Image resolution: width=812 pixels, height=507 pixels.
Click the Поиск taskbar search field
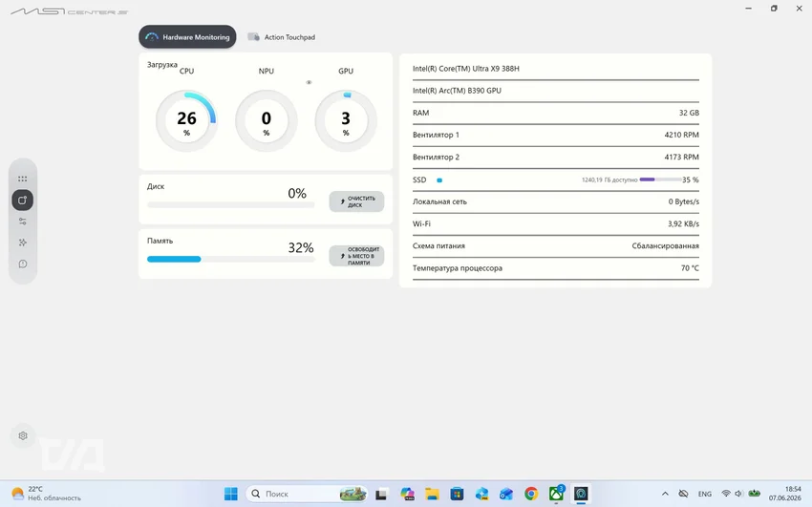(307, 494)
